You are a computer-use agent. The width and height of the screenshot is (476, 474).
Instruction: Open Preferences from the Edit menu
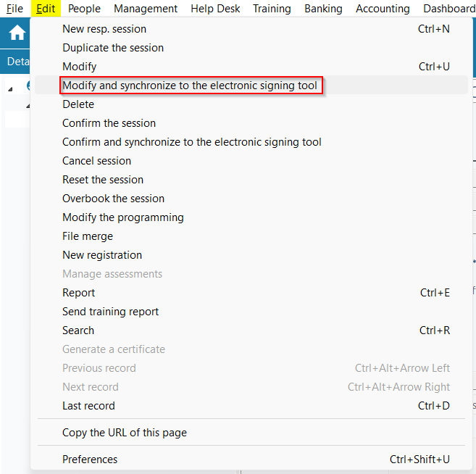(90, 460)
